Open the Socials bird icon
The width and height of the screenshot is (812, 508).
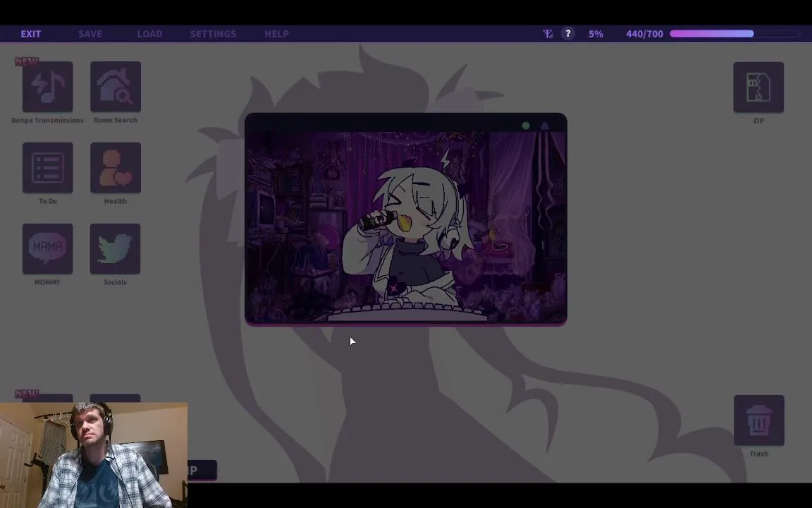click(115, 249)
